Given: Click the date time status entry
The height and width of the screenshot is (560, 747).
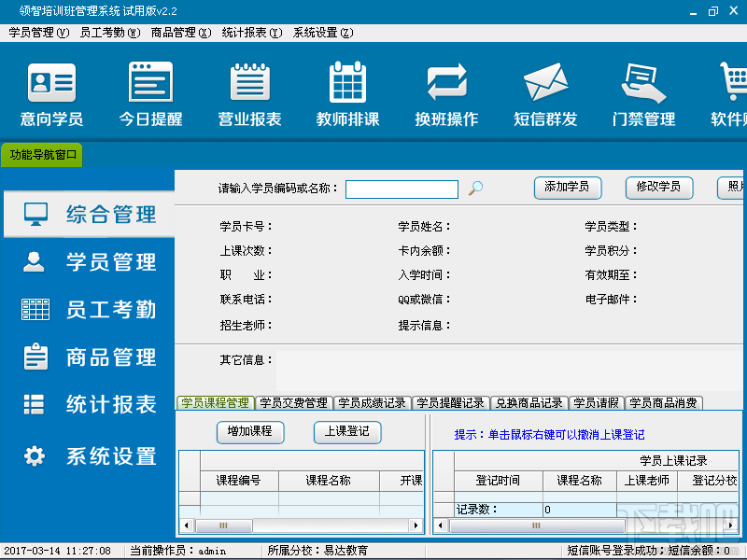Looking at the screenshot, I should (57, 551).
